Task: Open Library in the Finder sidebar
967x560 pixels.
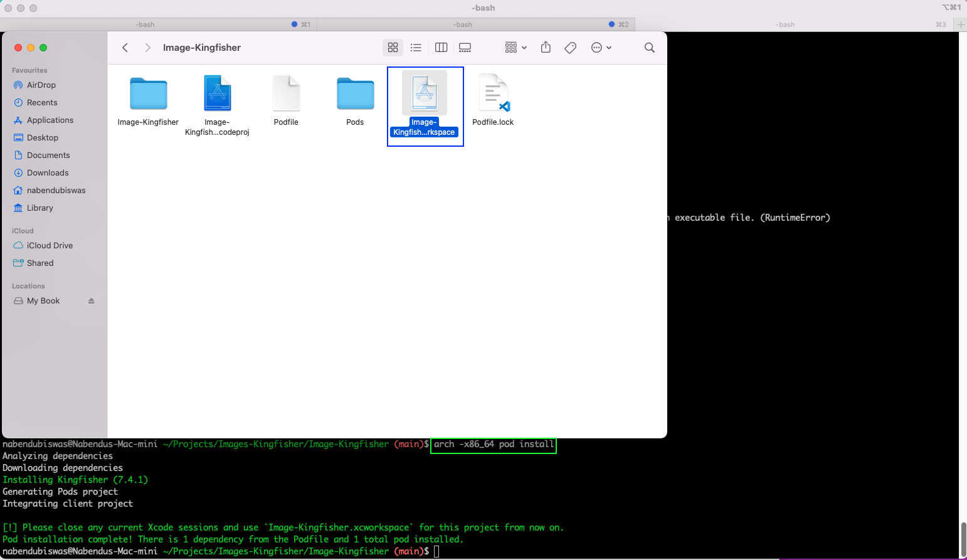Action: pyautogui.click(x=40, y=208)
